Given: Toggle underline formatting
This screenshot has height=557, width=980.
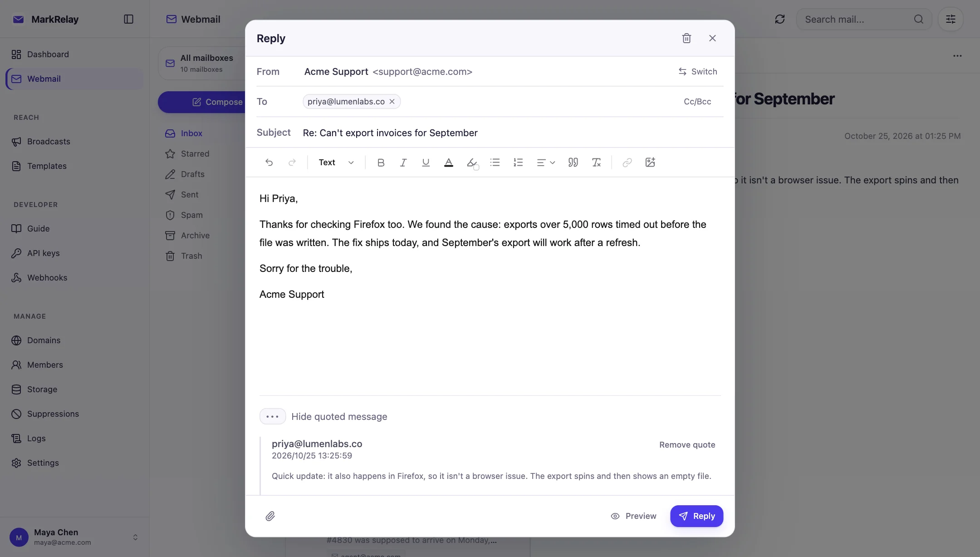Looking at the screenshot, I should [x=426, y=163].
